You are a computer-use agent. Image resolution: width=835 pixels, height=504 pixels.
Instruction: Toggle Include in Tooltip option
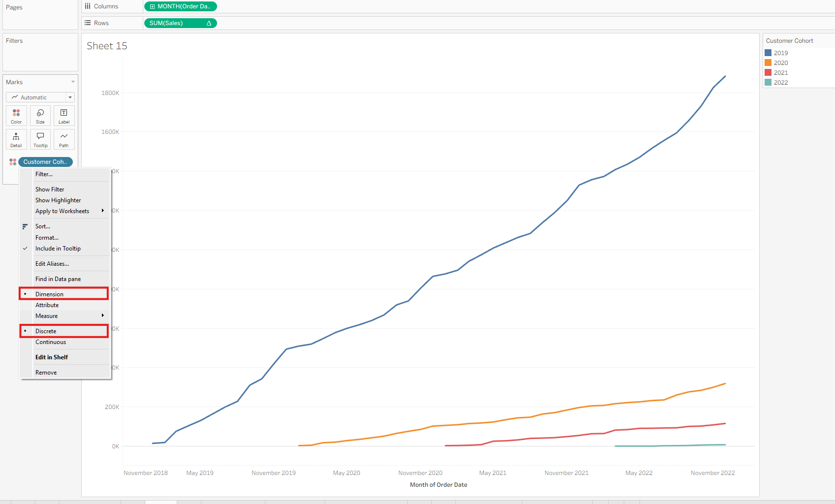tap(58, 249)
